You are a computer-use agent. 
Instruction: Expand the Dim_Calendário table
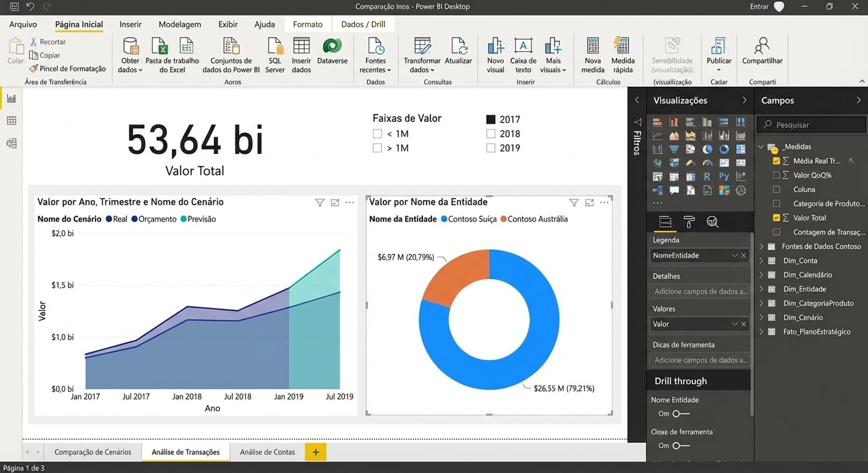[761, 275]
